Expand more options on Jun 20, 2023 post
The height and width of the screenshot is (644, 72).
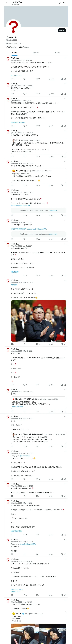tap(65, 559)
